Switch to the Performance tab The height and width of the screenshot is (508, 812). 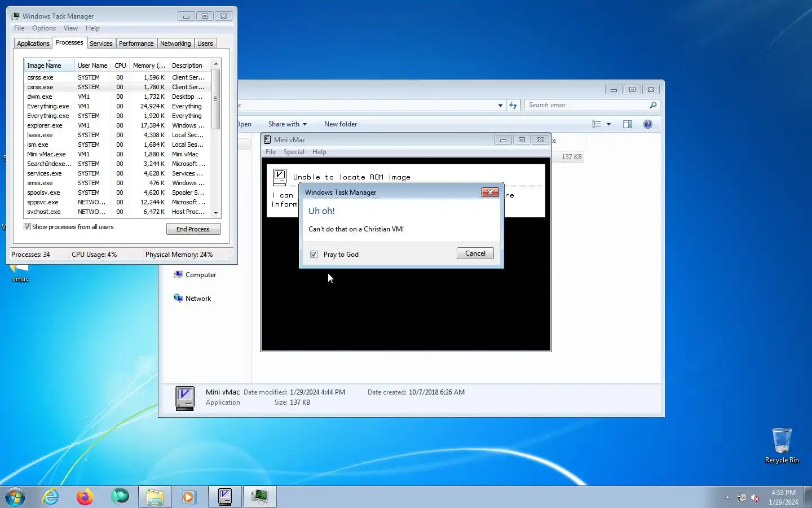click(x=136, y=43)
